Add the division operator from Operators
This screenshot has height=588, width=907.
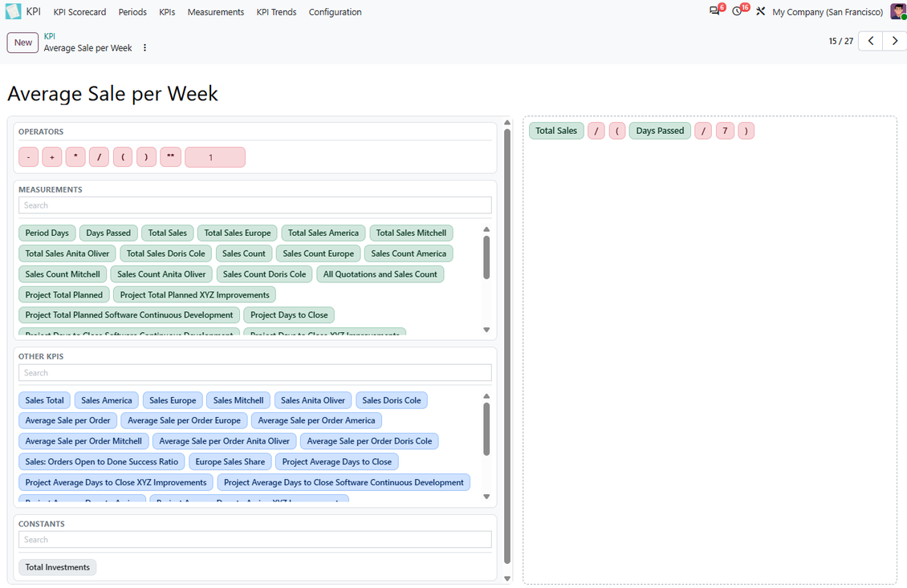coord(100,157)
